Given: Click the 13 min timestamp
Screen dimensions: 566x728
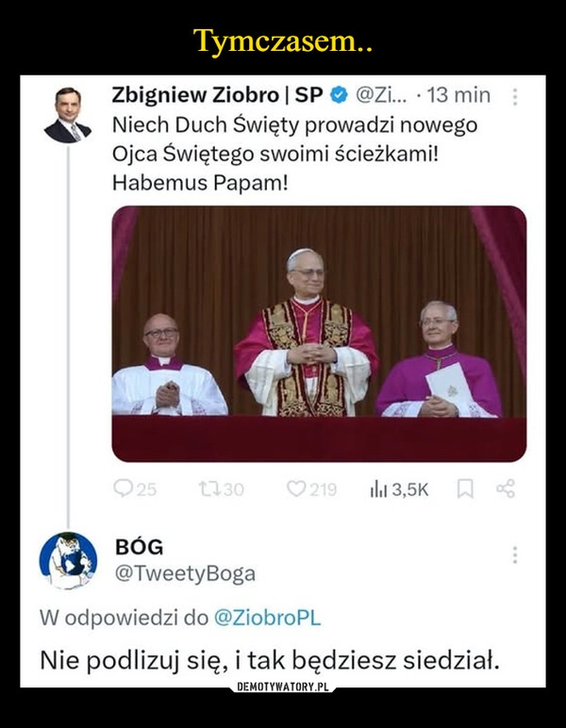Looking at the screenshot, I should point(458,95).
